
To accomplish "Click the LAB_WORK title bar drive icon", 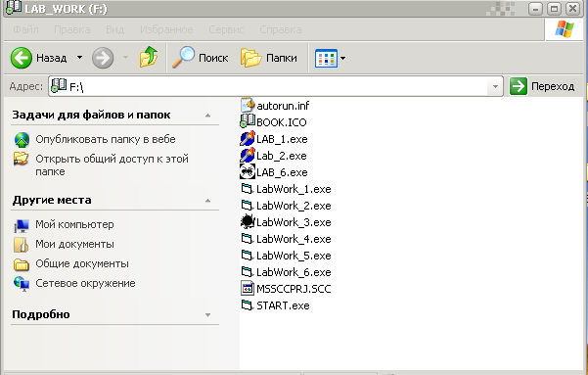I will 13,8.
